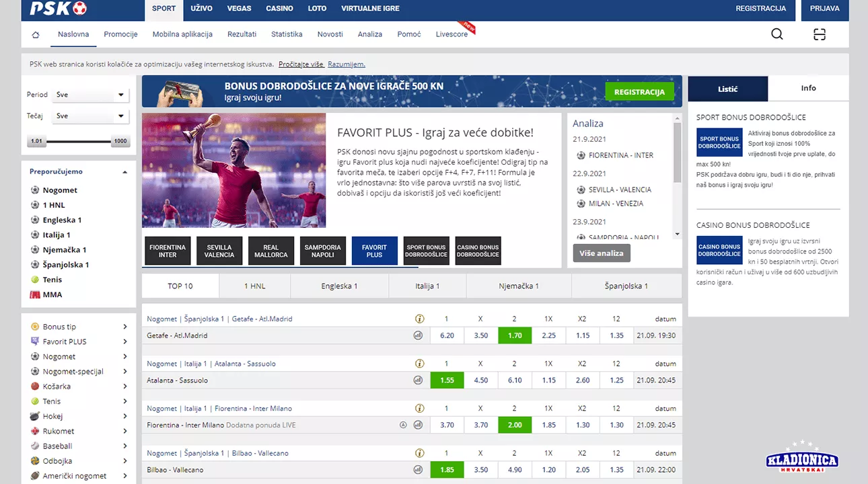The width and height of the screenshot is (868, 484).
Task: Select draw odds 3.70 for Fiorentina - Inter
Action: (480, 425)
